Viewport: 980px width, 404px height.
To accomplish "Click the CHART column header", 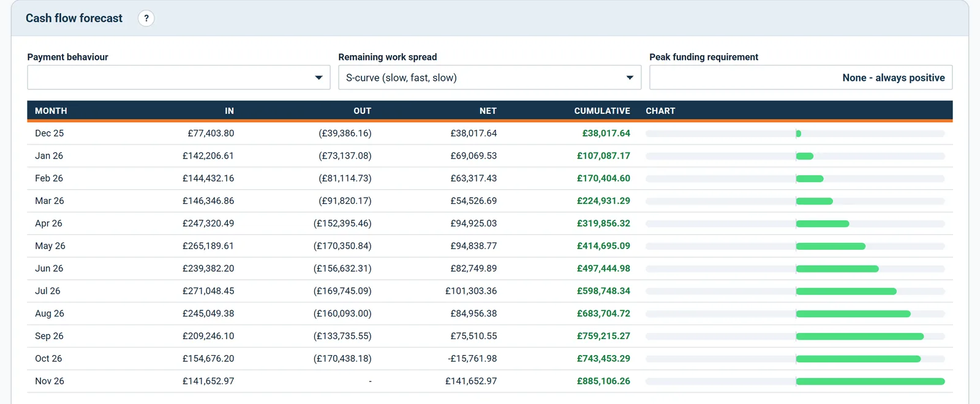I will tap(660, 111).
